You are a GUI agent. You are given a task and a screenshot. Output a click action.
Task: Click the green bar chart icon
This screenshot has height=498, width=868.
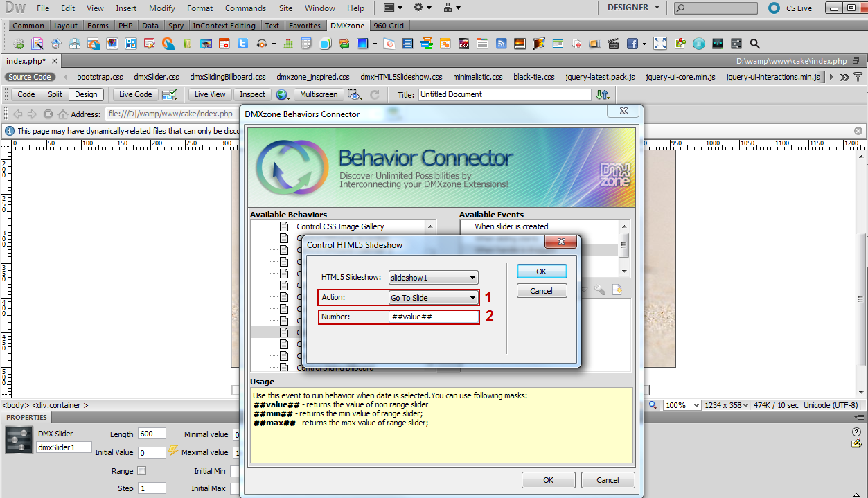click(x=287, y=43)
